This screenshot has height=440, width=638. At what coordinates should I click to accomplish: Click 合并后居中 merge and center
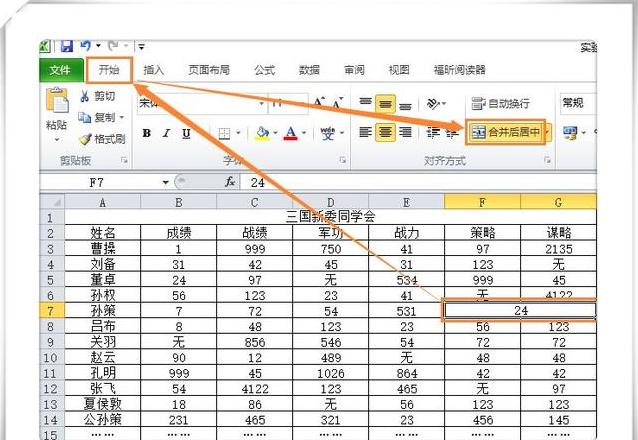pyautogui.click(x=505, y=132)
